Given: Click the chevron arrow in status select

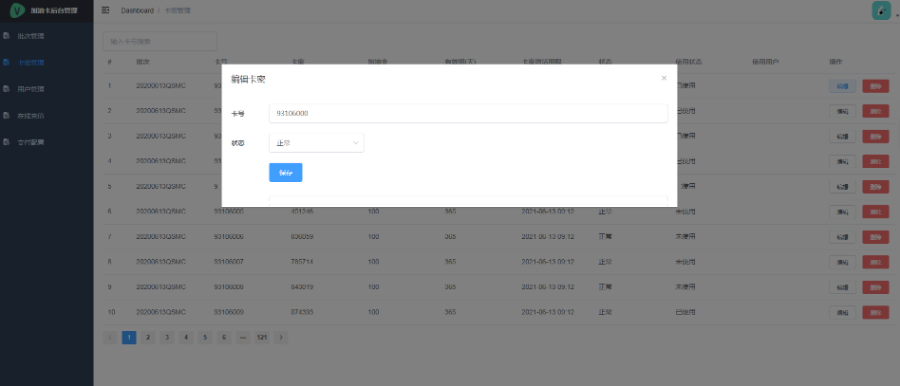Looking at the screenshot, I should click(x=355, y=143).
